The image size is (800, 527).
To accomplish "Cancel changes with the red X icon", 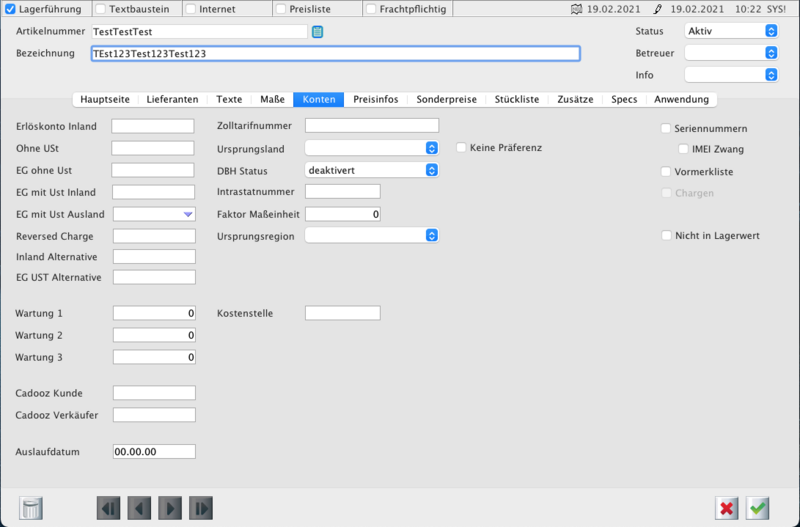I will (x=727, y=508).
